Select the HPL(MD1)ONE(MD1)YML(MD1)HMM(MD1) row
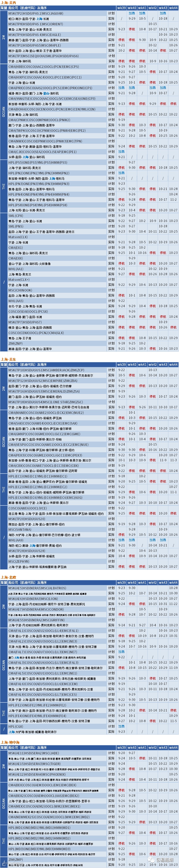 57,828
